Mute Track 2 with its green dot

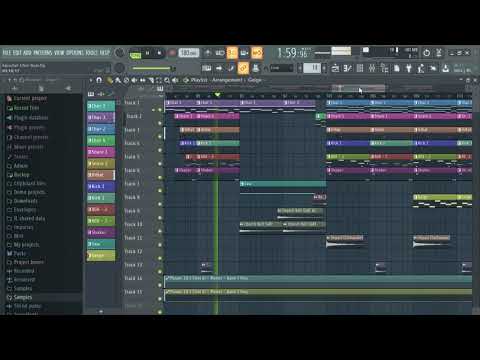click(160, 123)
